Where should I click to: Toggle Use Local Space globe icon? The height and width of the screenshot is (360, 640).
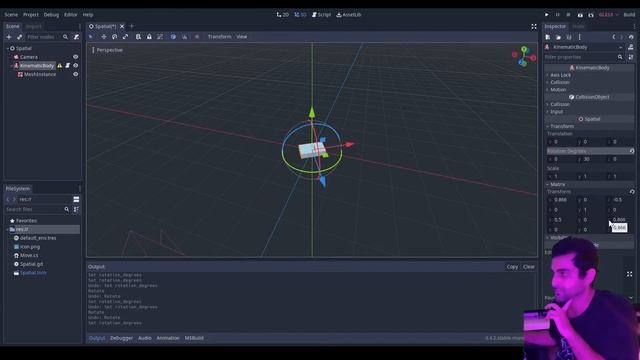click(173, 37)
